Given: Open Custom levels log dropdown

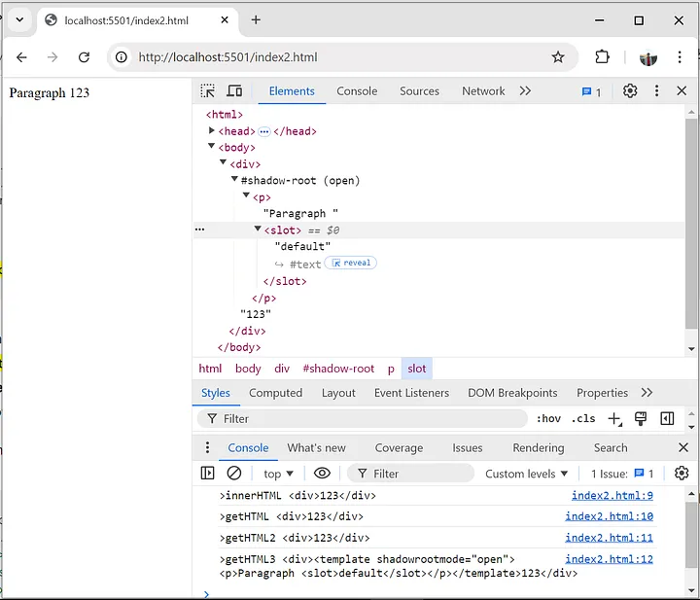Looking at the screenshot, I should 527,474.
